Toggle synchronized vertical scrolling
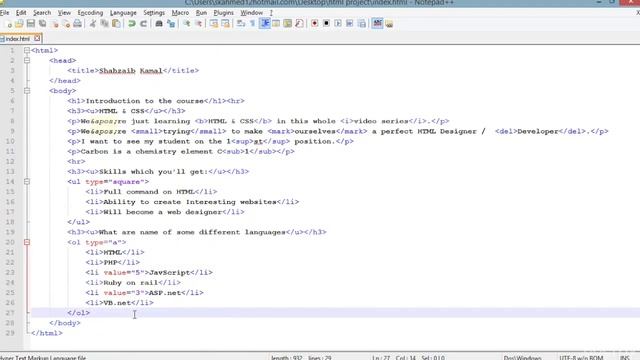Image resolution: width=640 pixels, height=360 pixels. coord(214,24)
